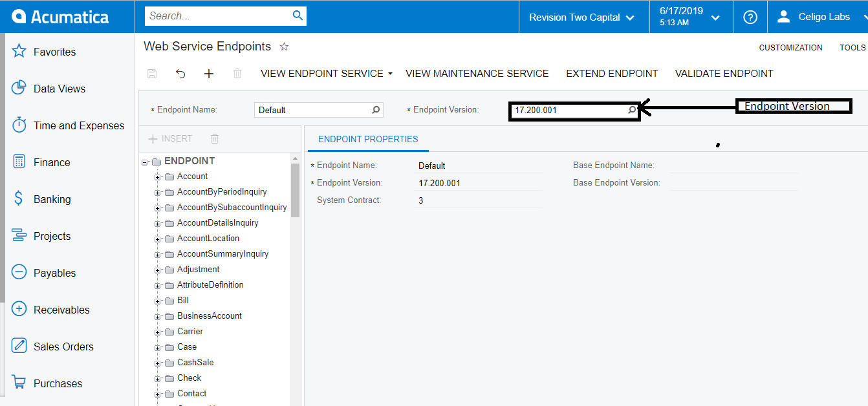Select BusinessAccount tree item
868x406 pixels.
tap(210, 316)
